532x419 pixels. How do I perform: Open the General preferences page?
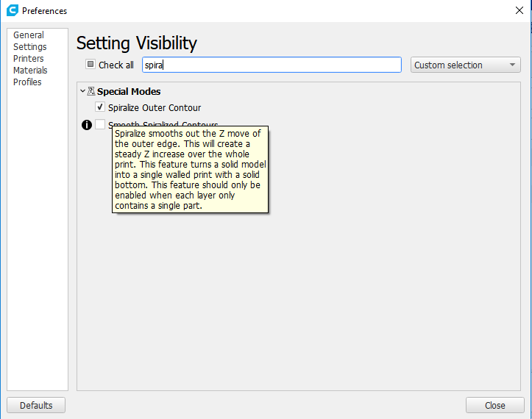click(29, 35)
